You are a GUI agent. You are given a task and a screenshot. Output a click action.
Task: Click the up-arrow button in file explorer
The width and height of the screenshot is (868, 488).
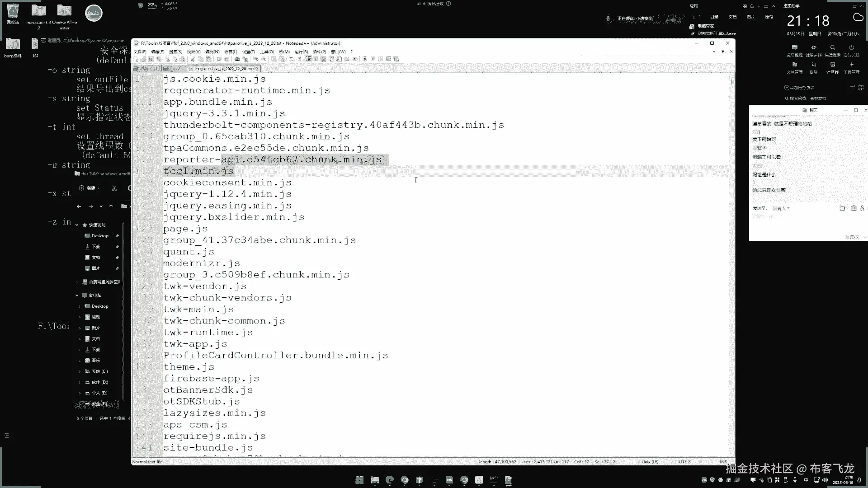click(x=111, y=206)
